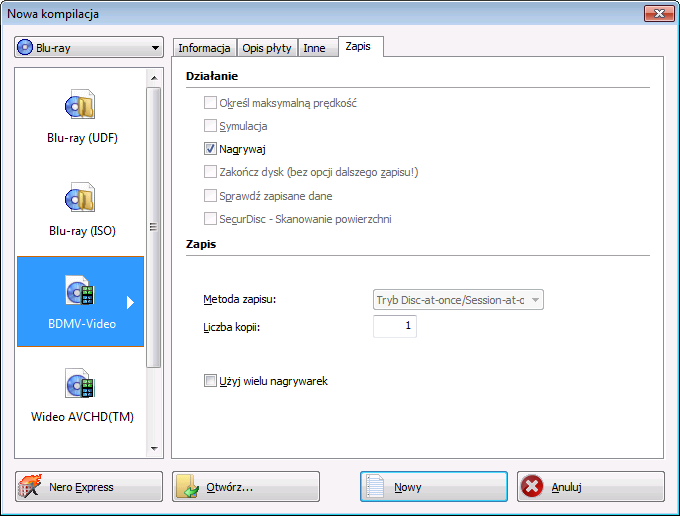Click the Otwórz... button
Image resolution: width=680 pixels, height=516 pixels.
pyautogui.click(x=246, y=487)
